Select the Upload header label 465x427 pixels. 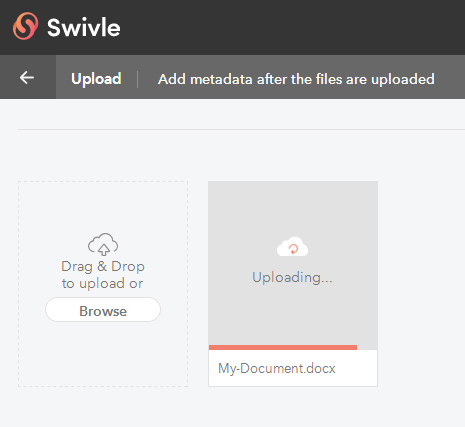point(96,79)
